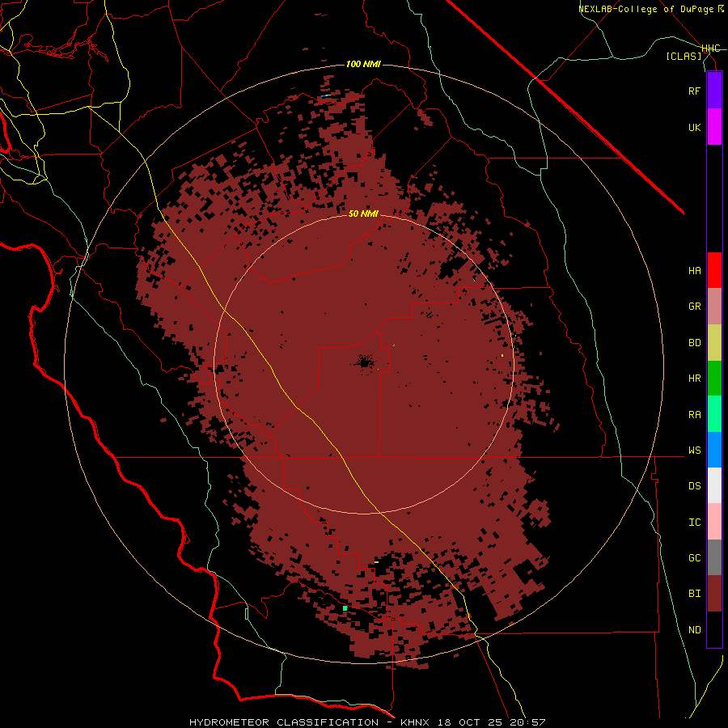Click the HR green legend swatch
This screenshot has height=728, width=728.
tap(714, 379)
